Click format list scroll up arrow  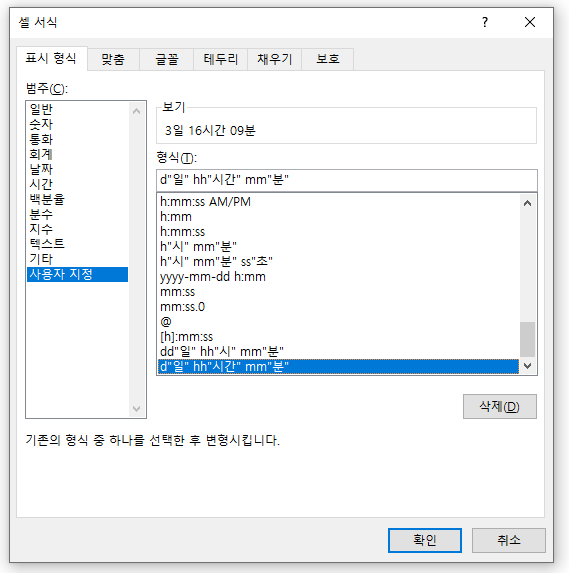tap(527, 203)
